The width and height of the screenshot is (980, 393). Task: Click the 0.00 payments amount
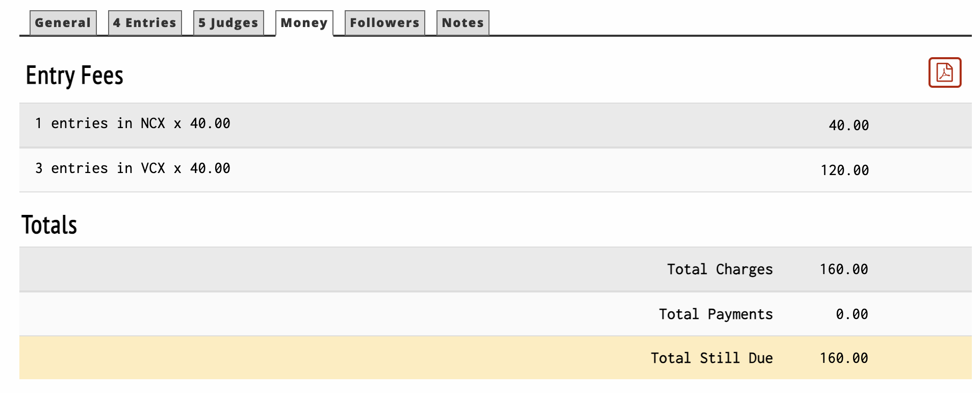(x=852, y=314)
